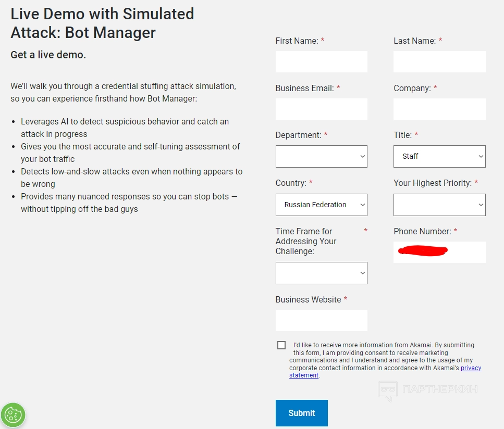Click the Business Website input field
The width and height of the screenshot is (504, 429).
[x=321, y=320]
